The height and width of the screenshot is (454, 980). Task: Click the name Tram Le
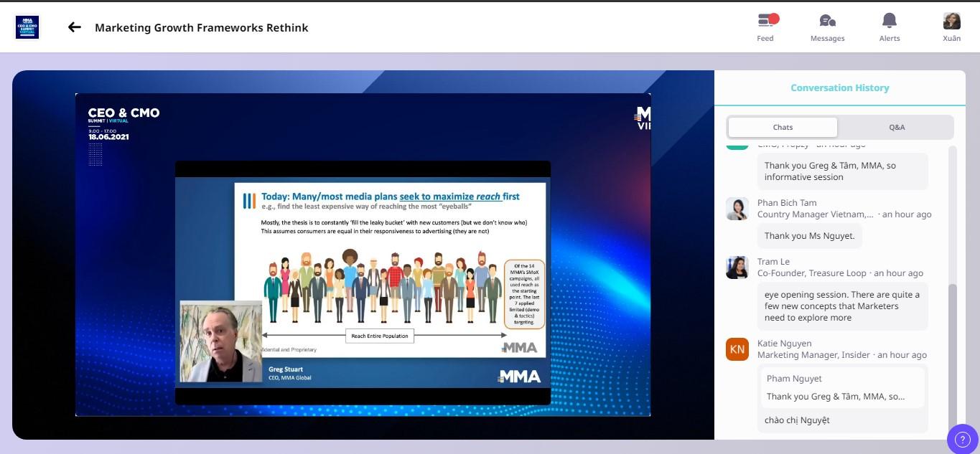point(774,262)
